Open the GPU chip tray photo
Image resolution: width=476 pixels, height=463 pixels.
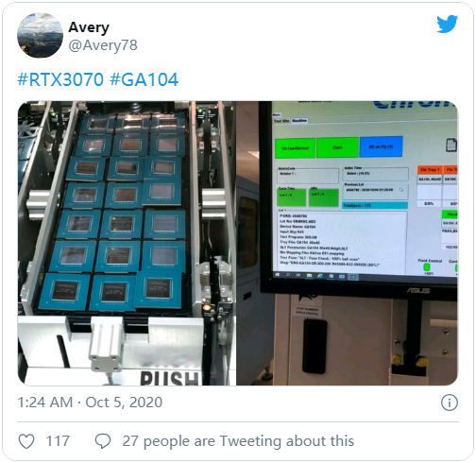[127, 243]
